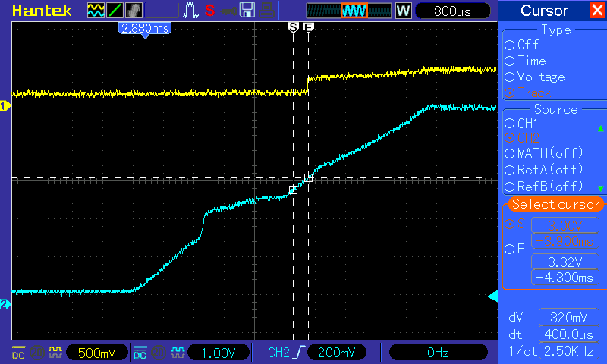
Task: Click the CH1 DC coupling icon
Action: coord(18,353)
